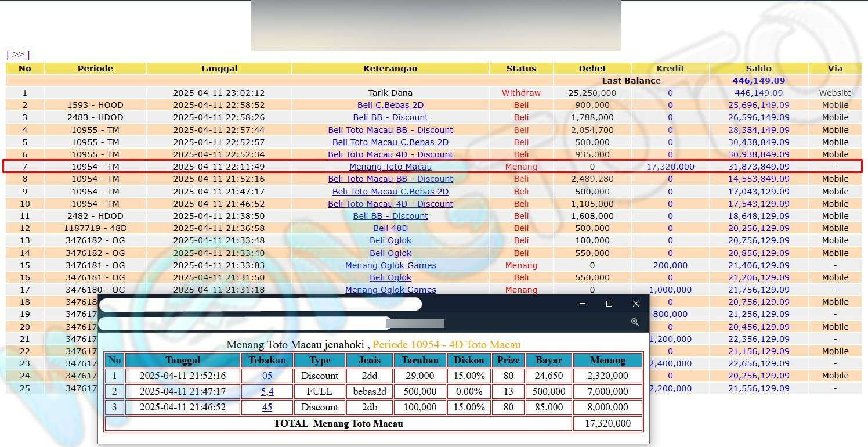Open Beli BB - Discount for period 2483
Screen dimensions: 868x447
(390, 117)
